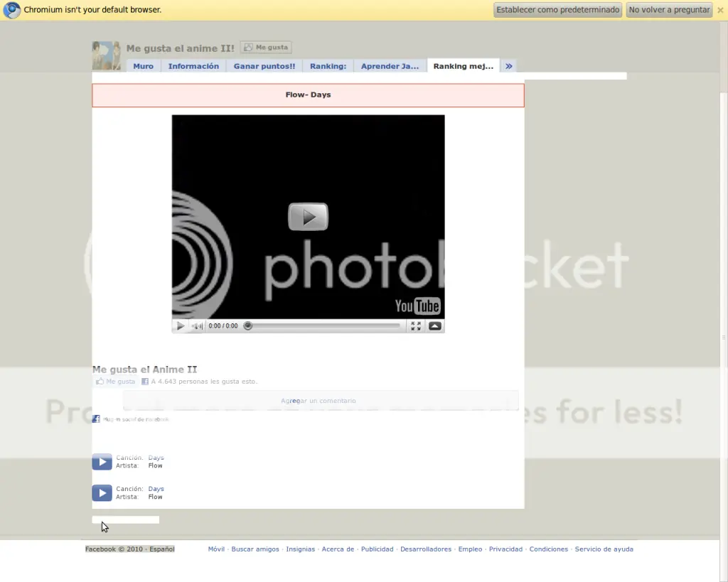Play video from the control bar play icon
Screen dimensions: 728x582
click(x=180, y=325)
